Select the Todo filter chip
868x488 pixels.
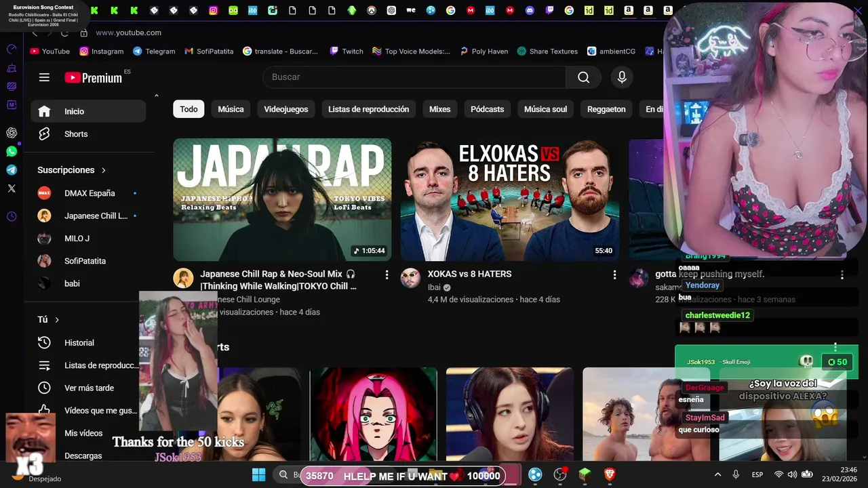189,109
